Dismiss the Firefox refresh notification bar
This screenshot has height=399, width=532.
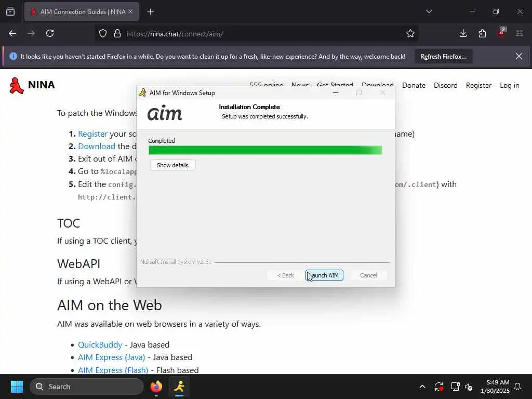[519, 56]
